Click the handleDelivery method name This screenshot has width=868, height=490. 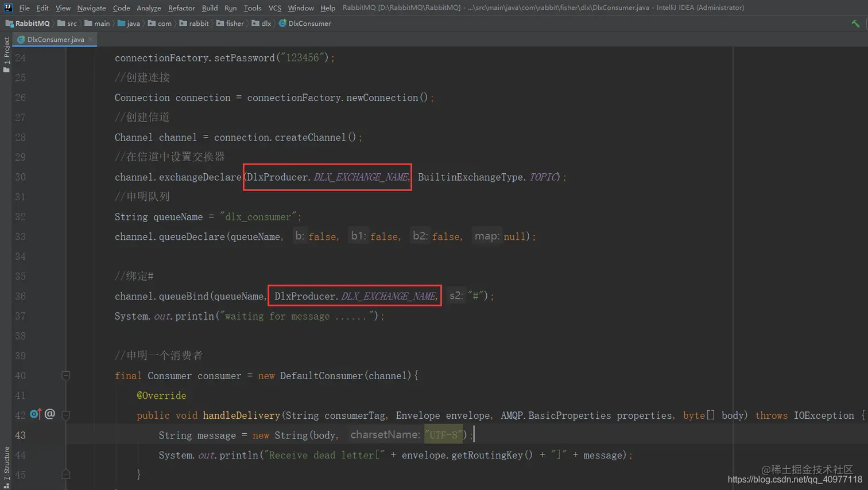[241, 415]
